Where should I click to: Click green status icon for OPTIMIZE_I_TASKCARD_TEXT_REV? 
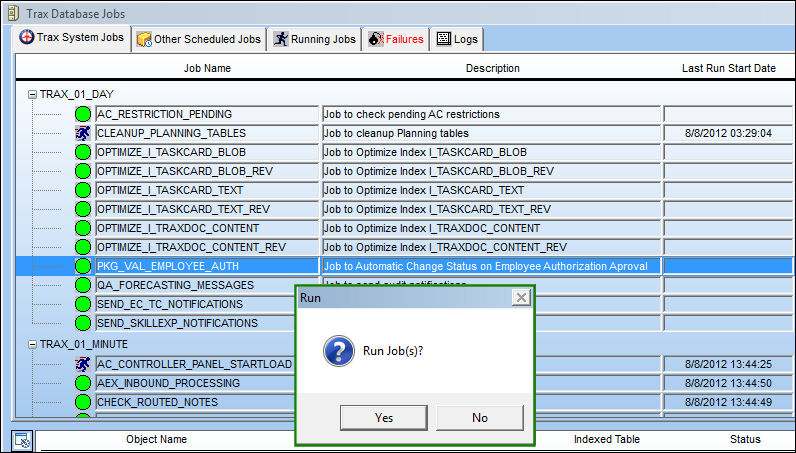click(83, 209)
